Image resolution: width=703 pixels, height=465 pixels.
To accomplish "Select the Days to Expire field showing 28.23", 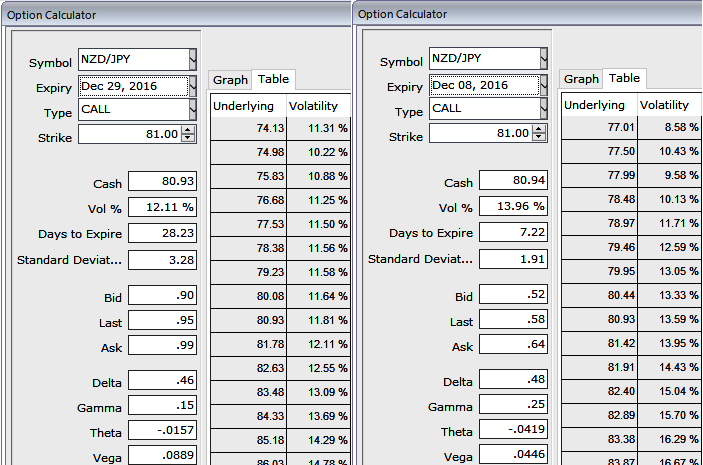I will click(x=163, y=233).
